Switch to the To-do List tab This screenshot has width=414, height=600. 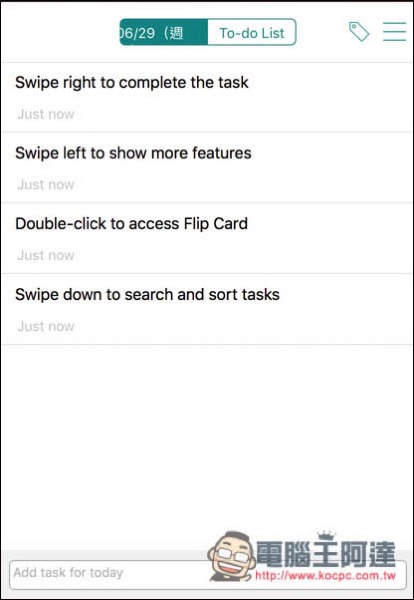(252, 32)
